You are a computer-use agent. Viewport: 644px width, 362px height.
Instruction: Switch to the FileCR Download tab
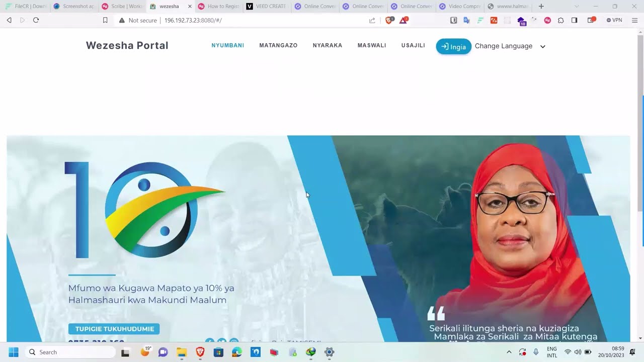click(x=26, y=7)
